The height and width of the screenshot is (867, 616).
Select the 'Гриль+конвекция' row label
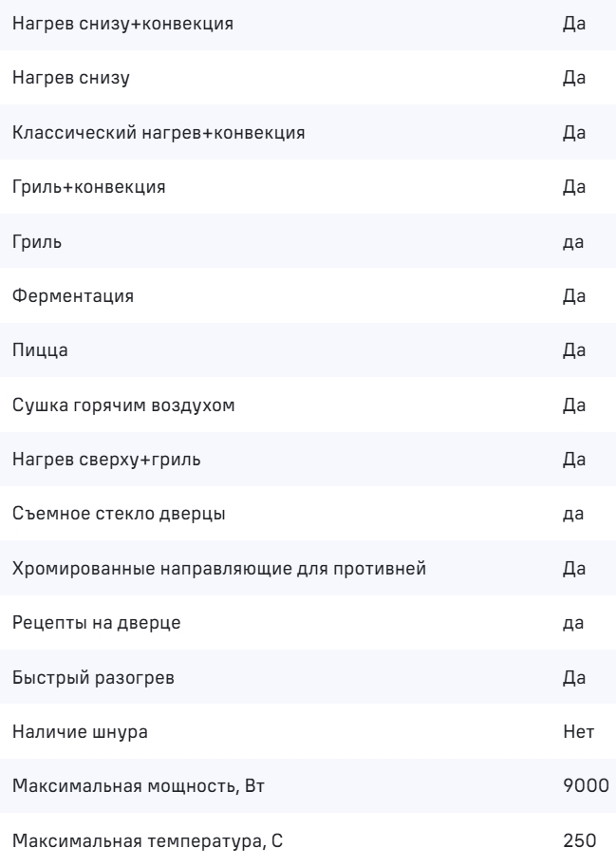pos(89,187)
